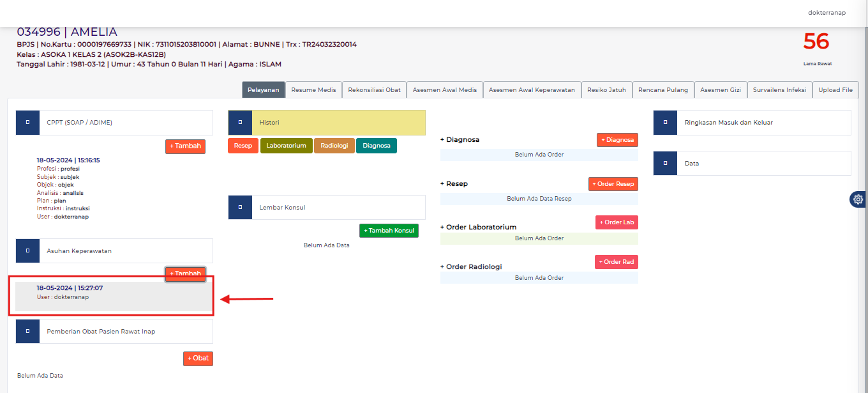
Task: Click the square icon beside CPPT (SOAP / ADIME)
Action: point(27,122)
